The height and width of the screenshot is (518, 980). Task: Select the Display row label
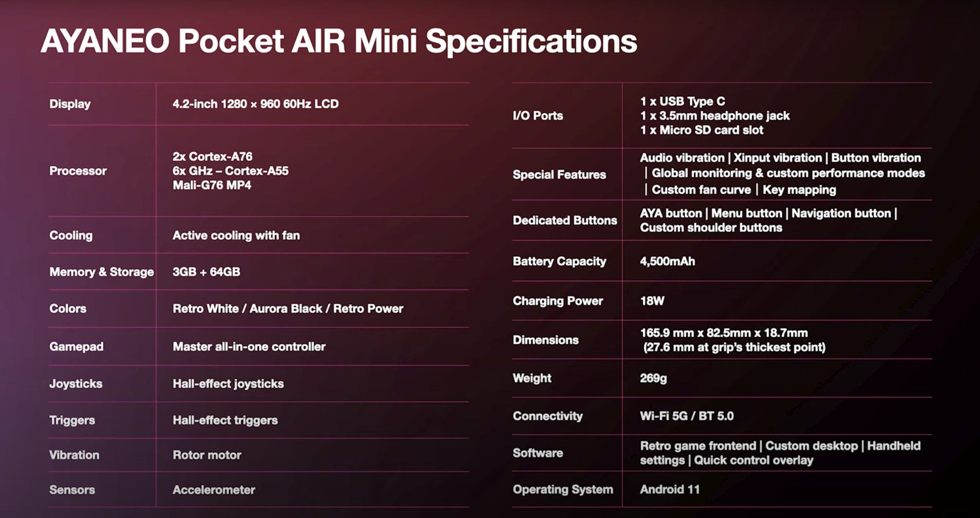click(x=70, y=104)
